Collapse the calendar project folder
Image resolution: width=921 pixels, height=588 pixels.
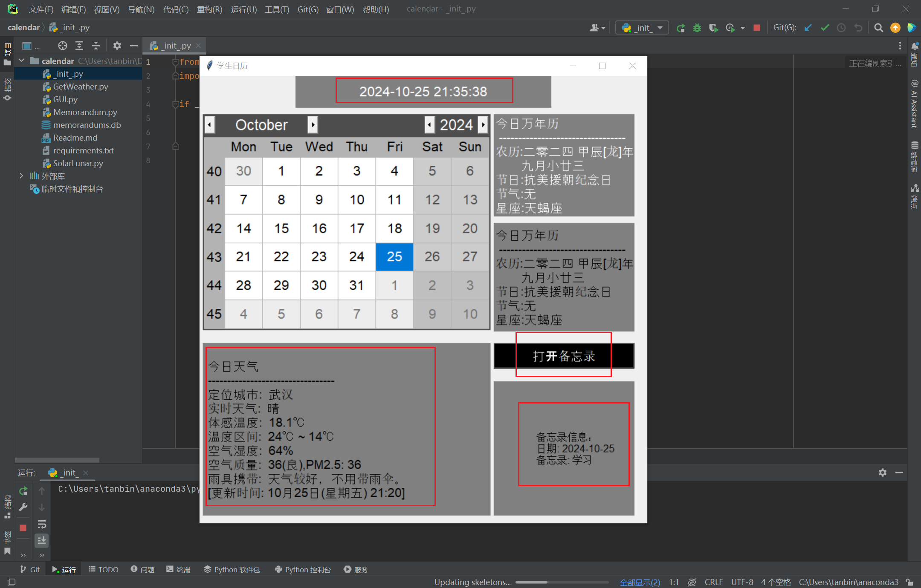point(21,61)
